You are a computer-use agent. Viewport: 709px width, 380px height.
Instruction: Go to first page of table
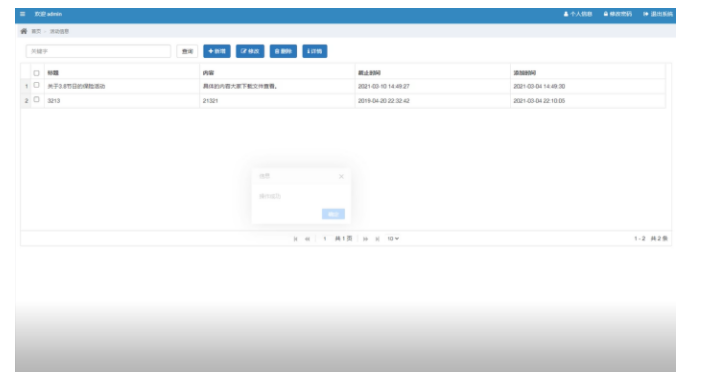295,239
